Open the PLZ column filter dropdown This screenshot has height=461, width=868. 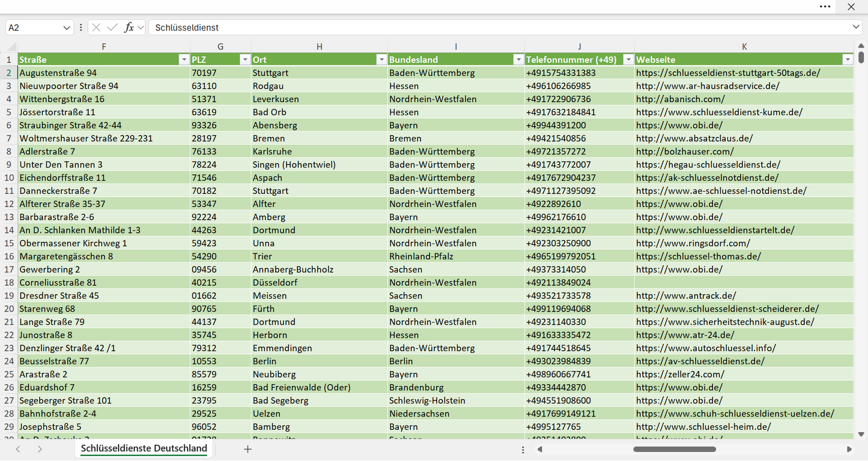click(244, 59)
